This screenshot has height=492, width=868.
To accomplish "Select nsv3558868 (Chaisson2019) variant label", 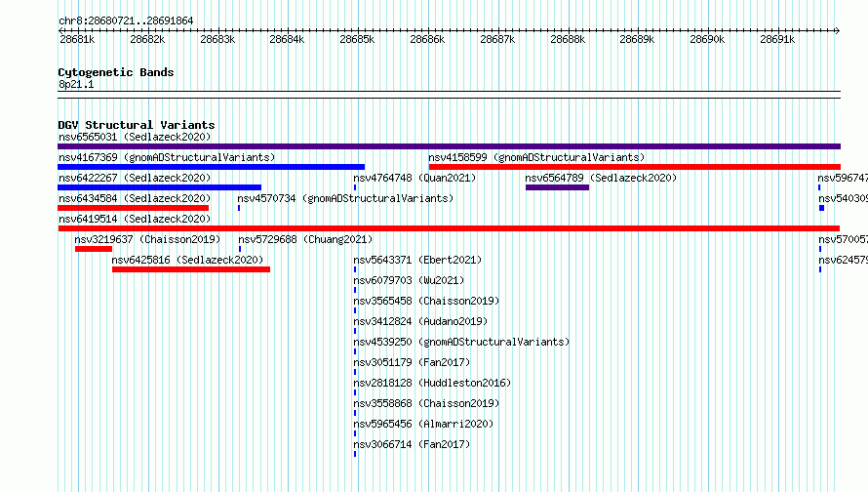I will click(426, 403).
